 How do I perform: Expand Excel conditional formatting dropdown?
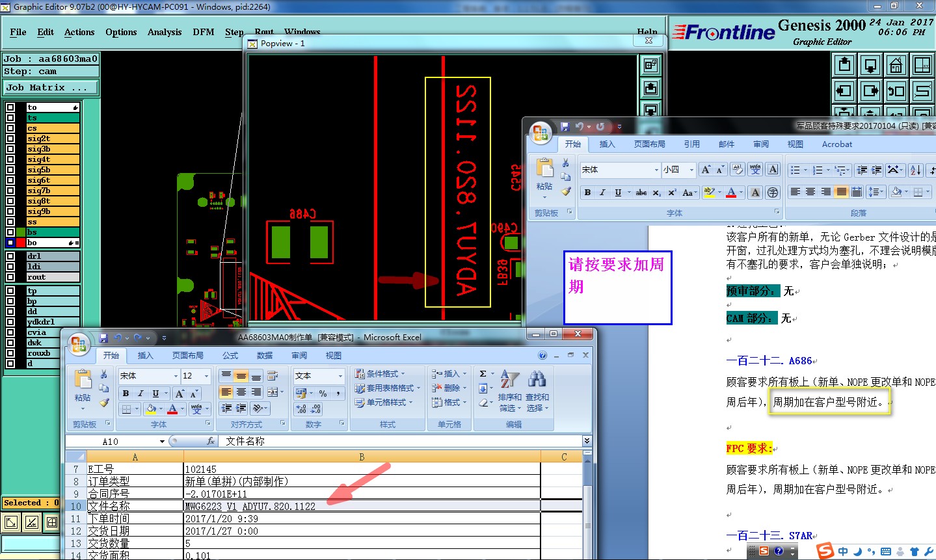point(380,373)
